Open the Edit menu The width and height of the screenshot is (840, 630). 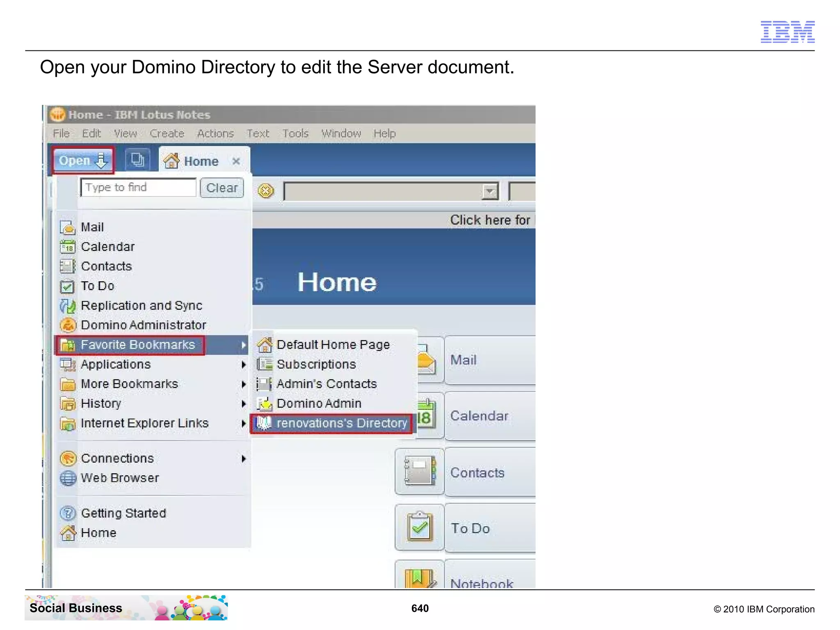click(x=91, y=133)
